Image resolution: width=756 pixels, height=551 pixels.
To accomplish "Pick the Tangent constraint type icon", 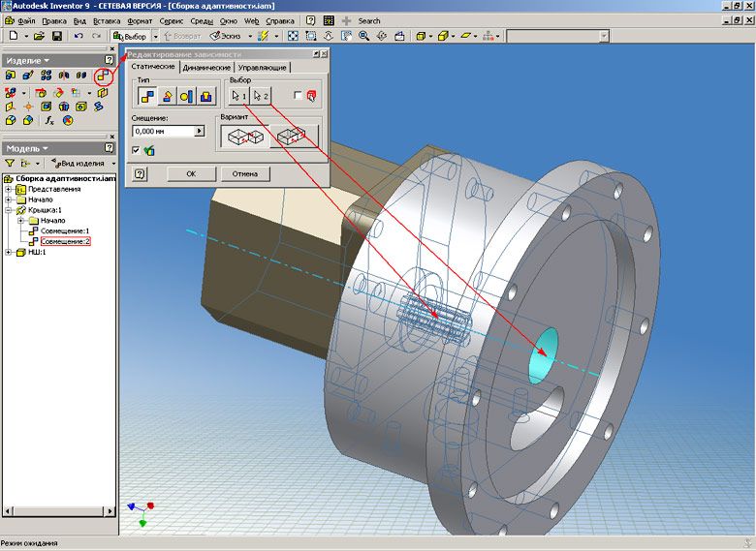I will [x=186, y=96].
